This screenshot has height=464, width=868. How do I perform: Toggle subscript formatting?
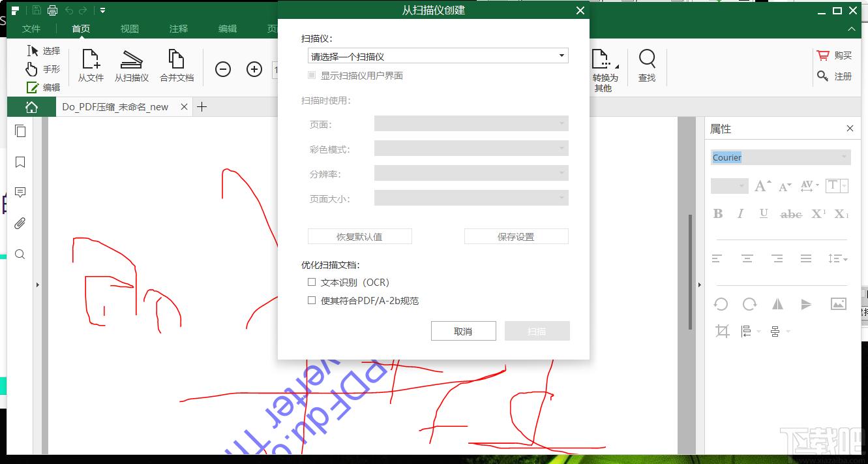point(842,213)
